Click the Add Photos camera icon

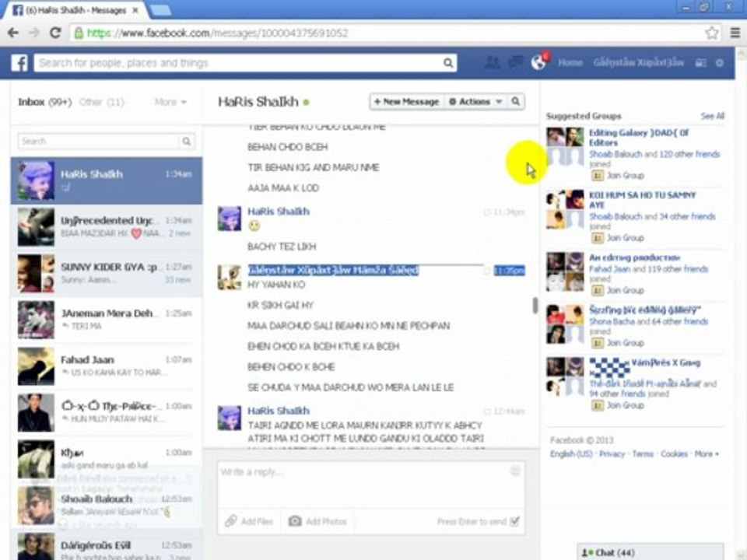pos(295,521)
